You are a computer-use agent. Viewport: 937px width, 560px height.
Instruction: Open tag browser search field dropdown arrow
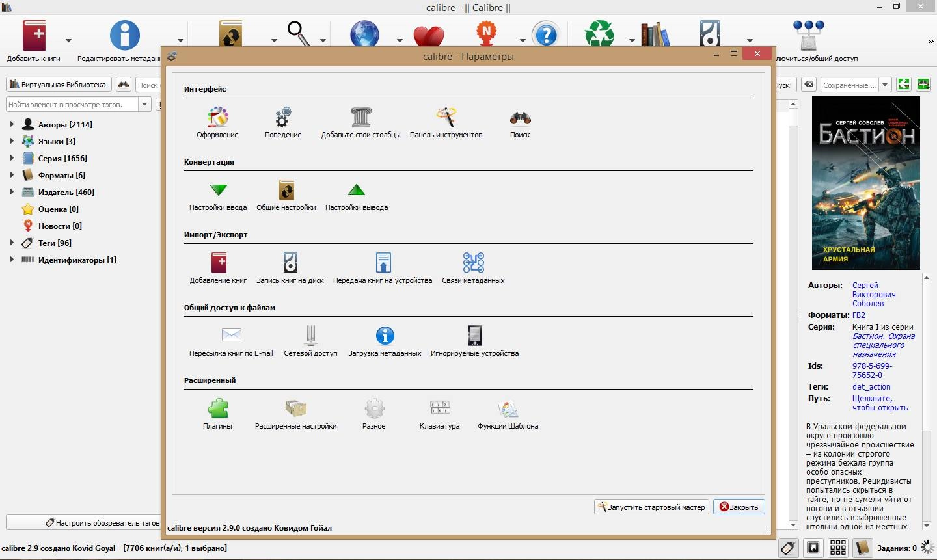(145, 104)
